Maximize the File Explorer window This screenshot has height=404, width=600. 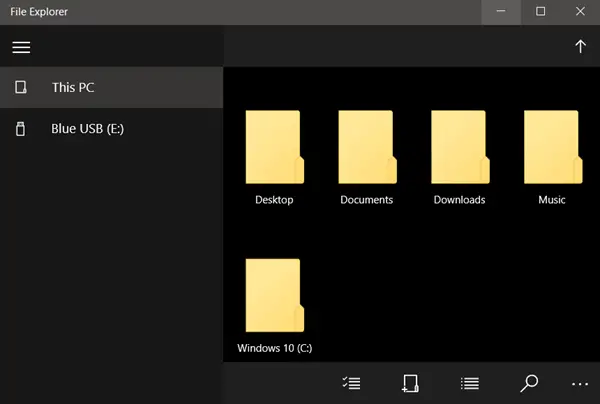(540, 11)
